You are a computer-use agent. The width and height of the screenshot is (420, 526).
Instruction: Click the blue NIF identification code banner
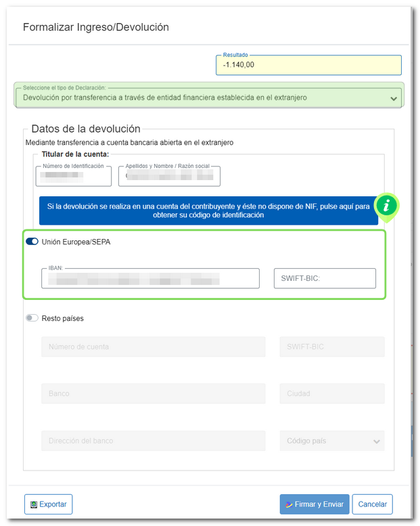point(208,211)
